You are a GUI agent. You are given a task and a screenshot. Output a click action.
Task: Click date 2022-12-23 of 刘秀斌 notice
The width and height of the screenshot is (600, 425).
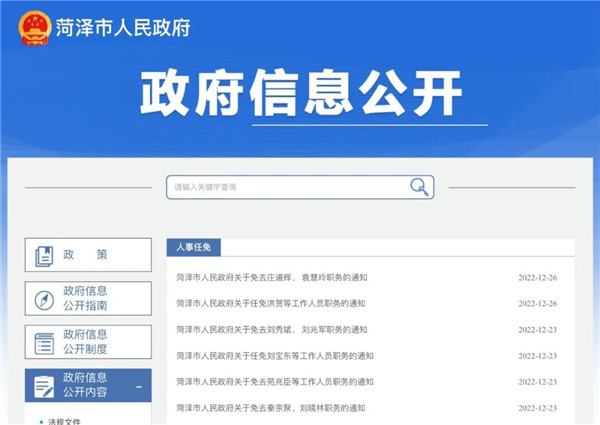538,330
